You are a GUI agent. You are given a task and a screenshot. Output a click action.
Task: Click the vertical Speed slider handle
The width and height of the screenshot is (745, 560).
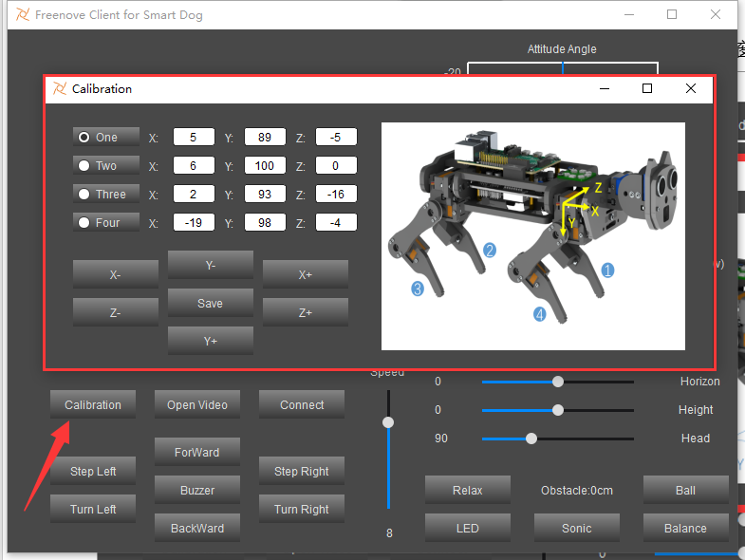click(x=388, y=422)
